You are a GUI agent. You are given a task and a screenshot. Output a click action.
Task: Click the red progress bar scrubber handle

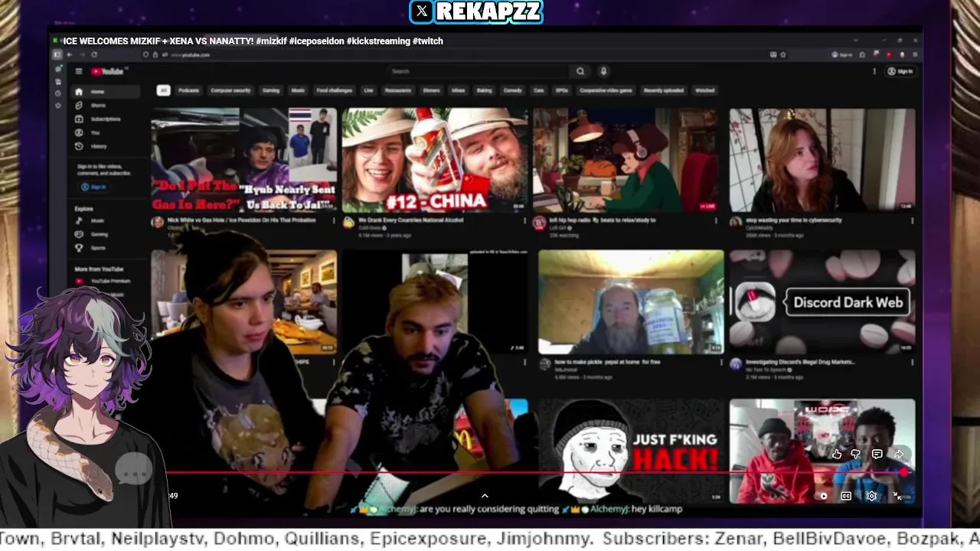point(905,473)
